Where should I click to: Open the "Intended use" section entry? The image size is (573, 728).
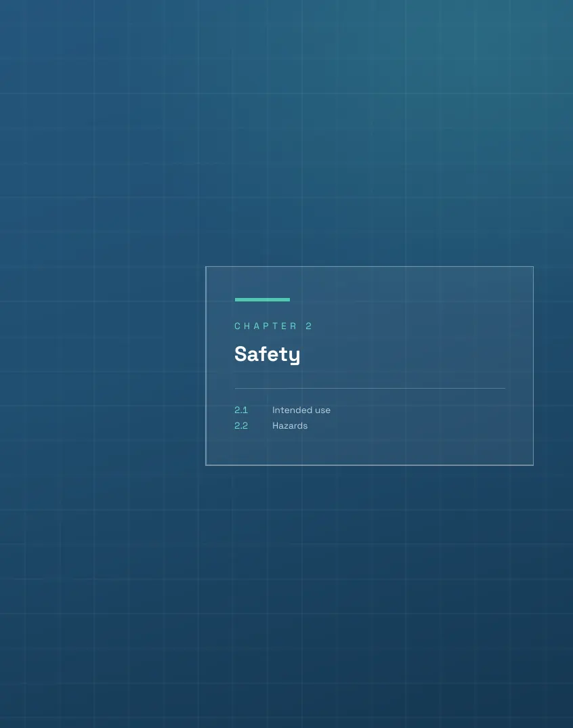tap(301, 410)
